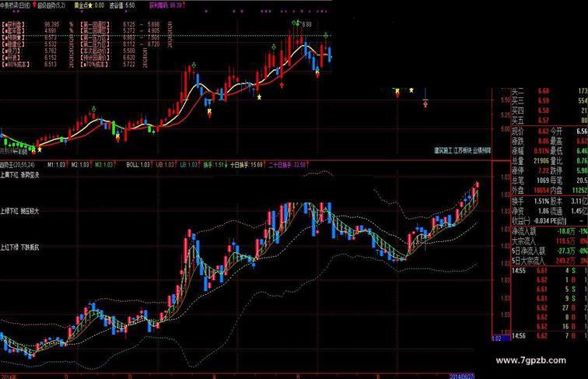
Task: Click the yellow star marker near 5.50 axis
Action: point(411,90)
